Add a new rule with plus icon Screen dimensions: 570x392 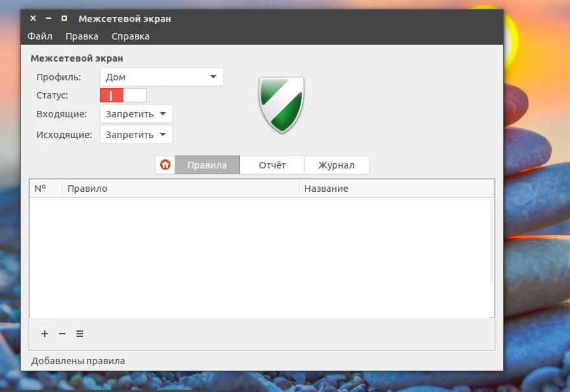point(45,334)
